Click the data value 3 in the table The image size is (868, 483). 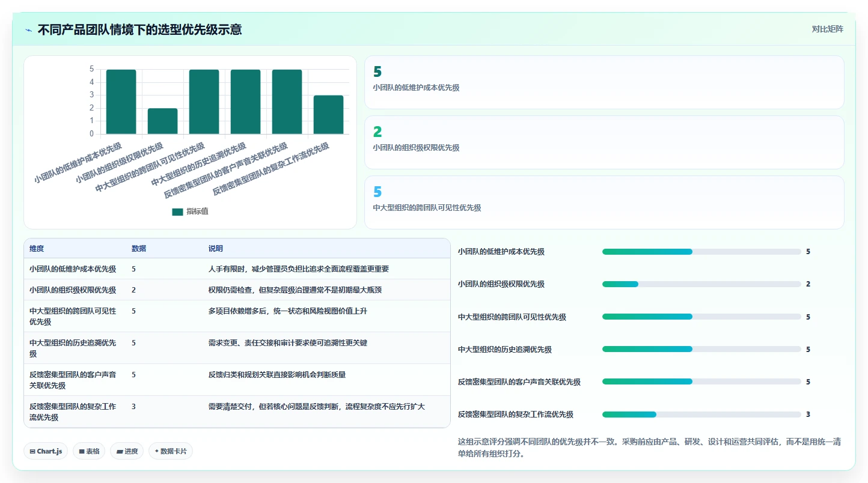[133, 407]
